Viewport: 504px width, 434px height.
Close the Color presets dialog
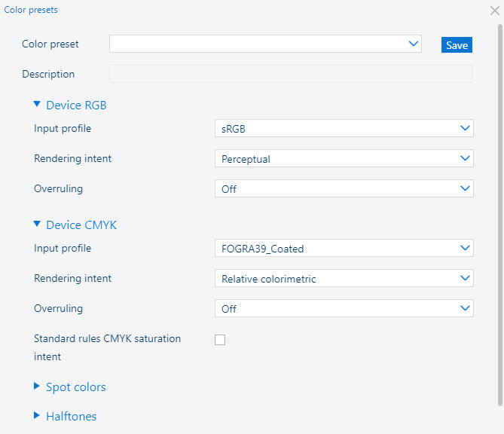[x=494, y=11]
